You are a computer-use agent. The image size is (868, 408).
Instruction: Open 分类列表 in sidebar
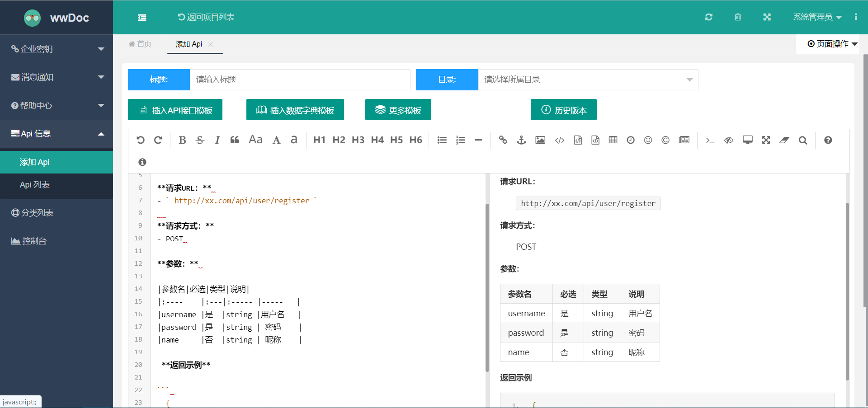tap(57, 213)
